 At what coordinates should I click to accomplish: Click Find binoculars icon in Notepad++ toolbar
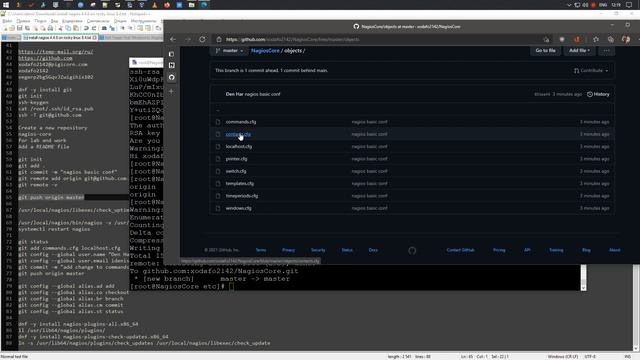coord(104,28)
